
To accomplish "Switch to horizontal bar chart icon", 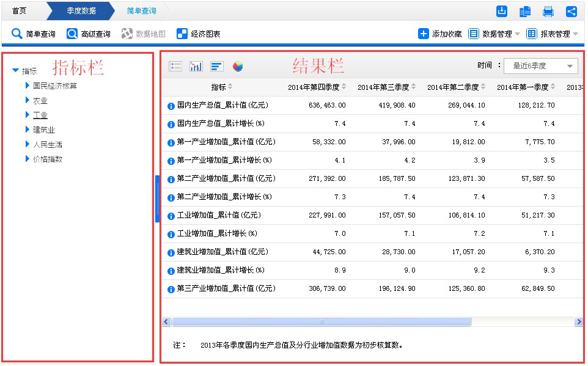I will point(217,67).
